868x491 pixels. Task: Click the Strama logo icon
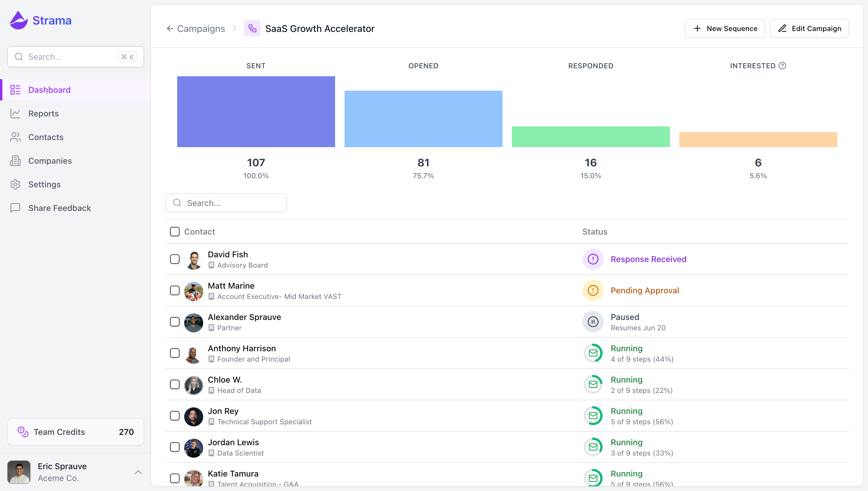[x=19, y=20]
